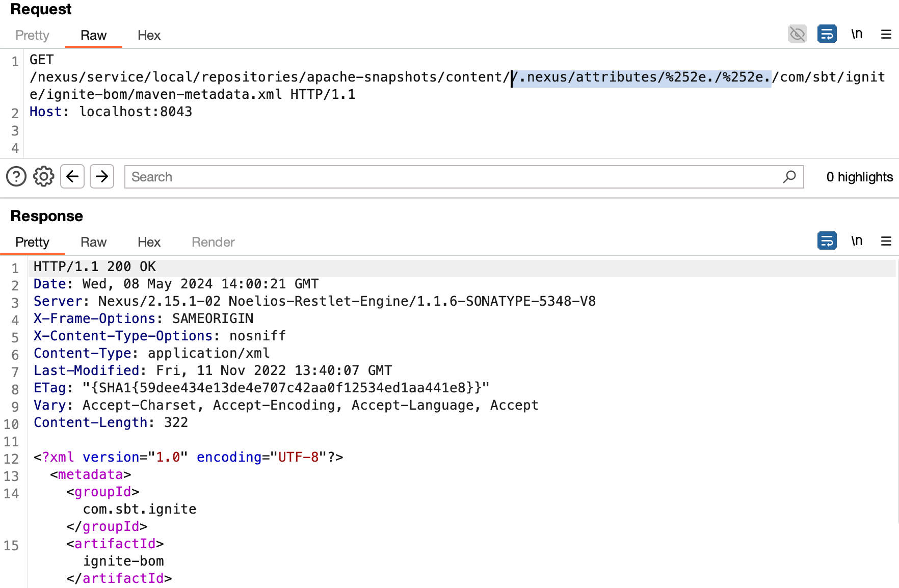Click the com.sbt.ignite groupId value
This screenshot has height=588, width=899.
[140, 509]
